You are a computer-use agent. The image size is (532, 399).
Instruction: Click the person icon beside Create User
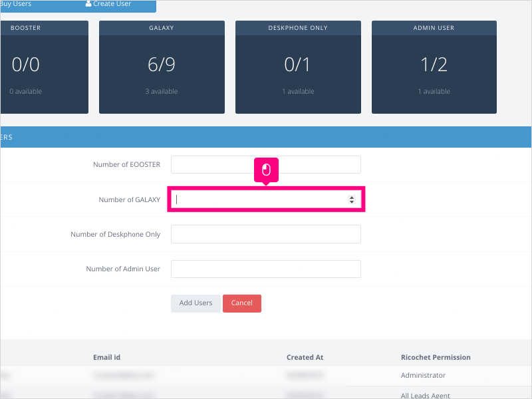click(88, 4)
